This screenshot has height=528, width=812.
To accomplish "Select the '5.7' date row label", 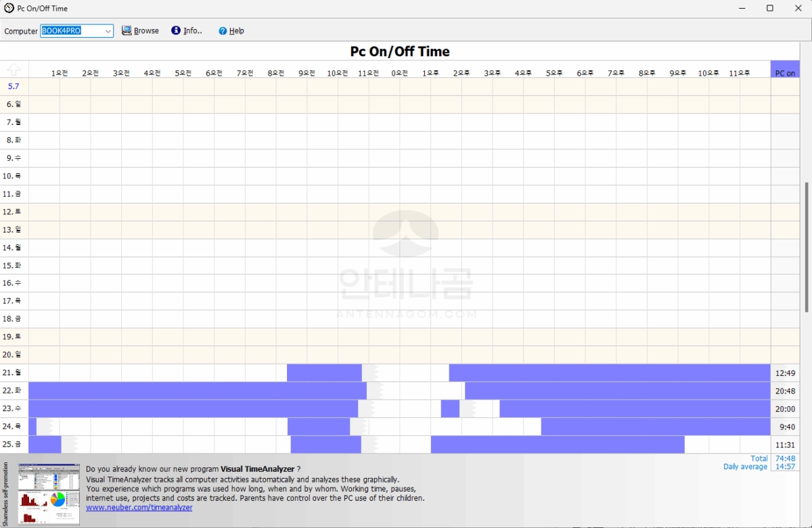I will (x=14, y=87).
